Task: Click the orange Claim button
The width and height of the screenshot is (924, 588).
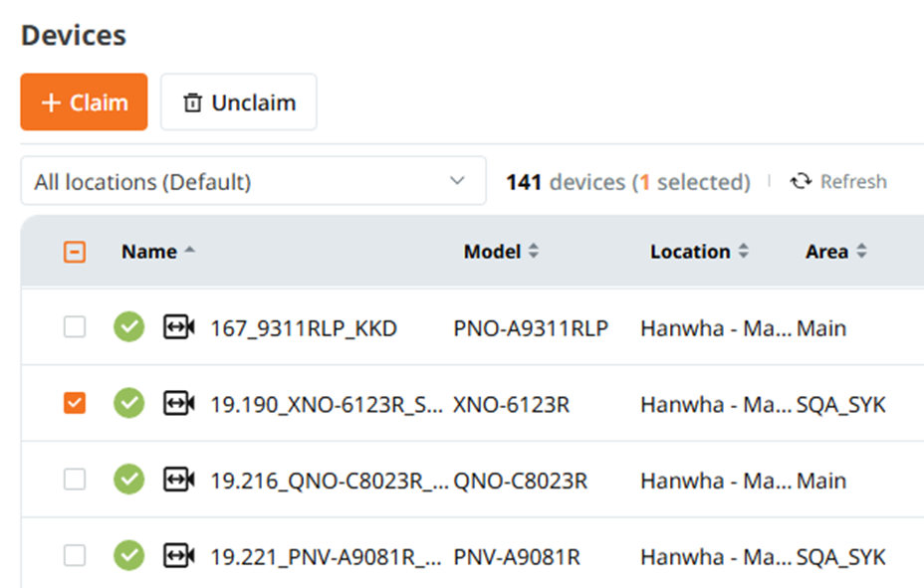Action: [85, 101]
